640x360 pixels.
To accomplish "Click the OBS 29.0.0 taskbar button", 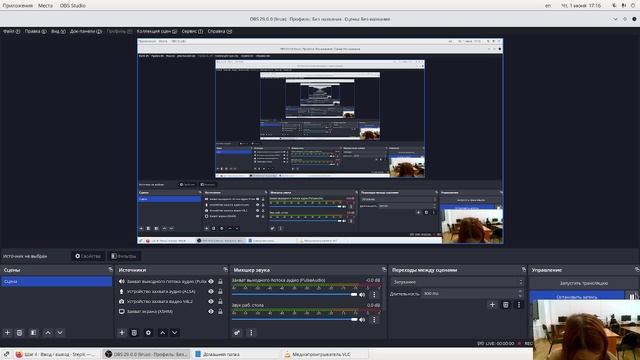I will (x=146, y=354).
